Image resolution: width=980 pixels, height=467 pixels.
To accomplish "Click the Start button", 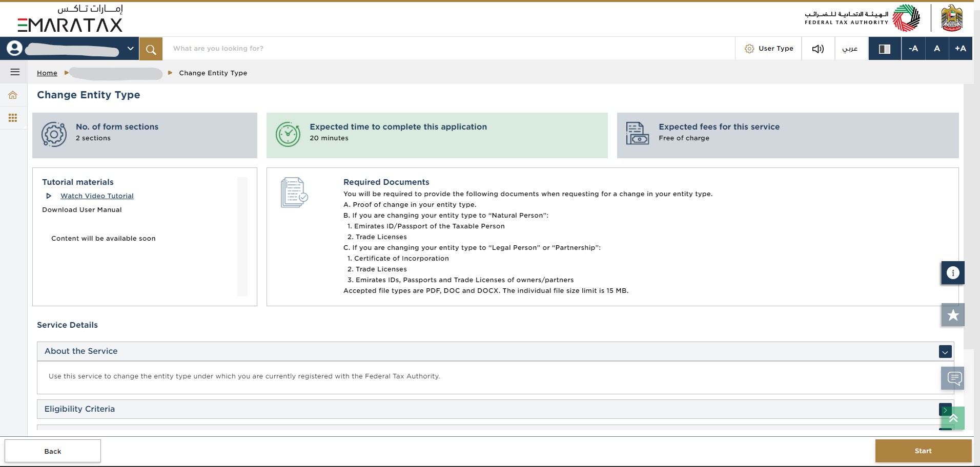I will [923, 451].
